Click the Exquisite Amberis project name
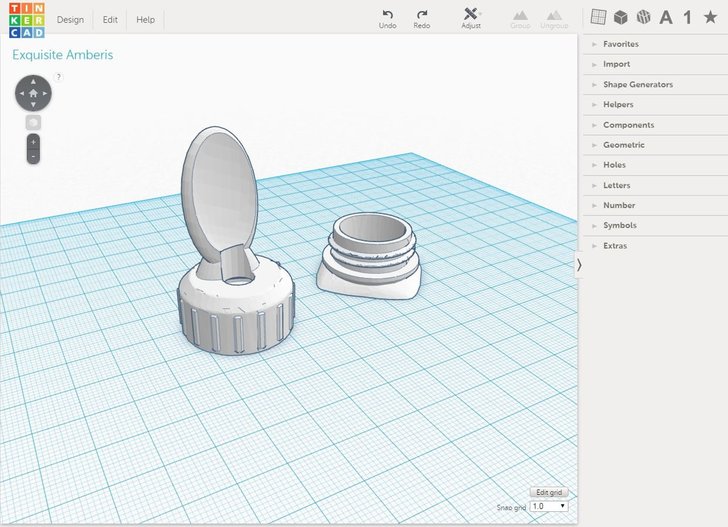The width and height of the screenshot is (728, 527). click(x=62, y=55)
